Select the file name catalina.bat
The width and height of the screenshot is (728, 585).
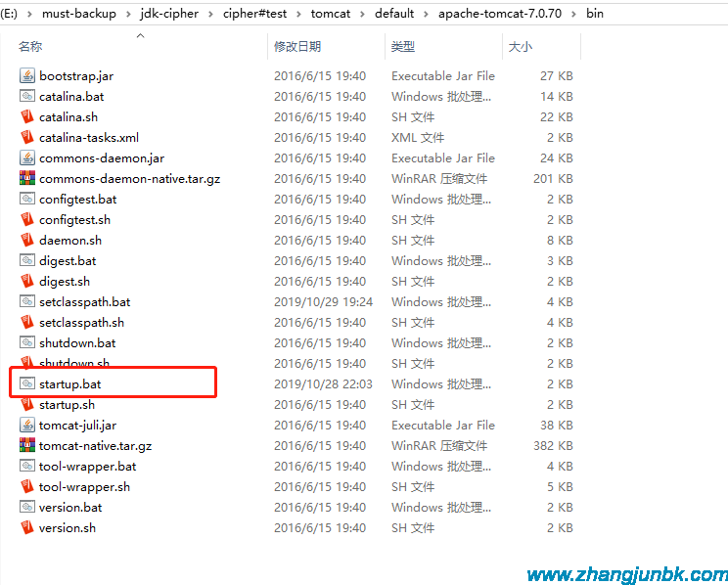coord(71,97)
